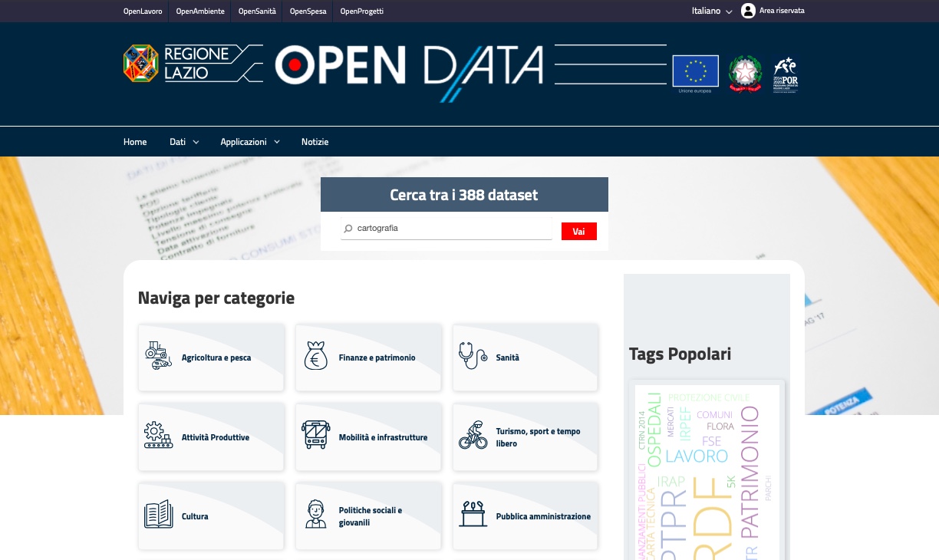Expand the Dati menu
The width and height of the screenshot is (939, 560).
pyautogui.click(x=184, y=142)
